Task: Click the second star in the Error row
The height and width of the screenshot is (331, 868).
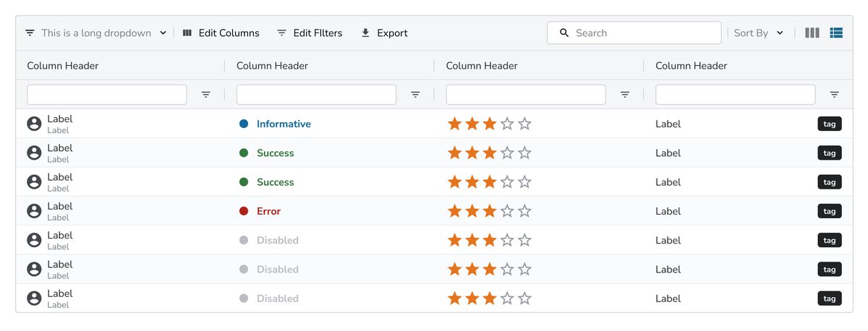Action: [472, 211]
